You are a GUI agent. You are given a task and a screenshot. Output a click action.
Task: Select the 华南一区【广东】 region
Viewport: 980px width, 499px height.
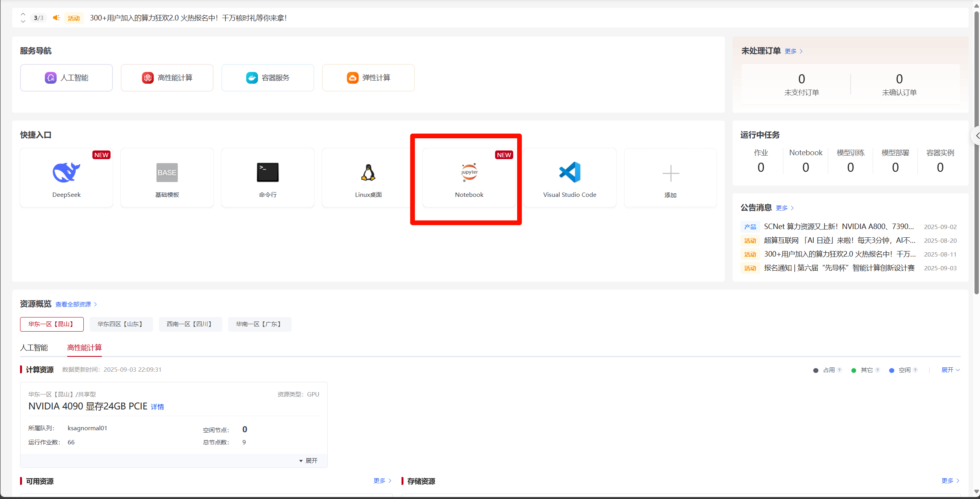click(x=259, y=324)
